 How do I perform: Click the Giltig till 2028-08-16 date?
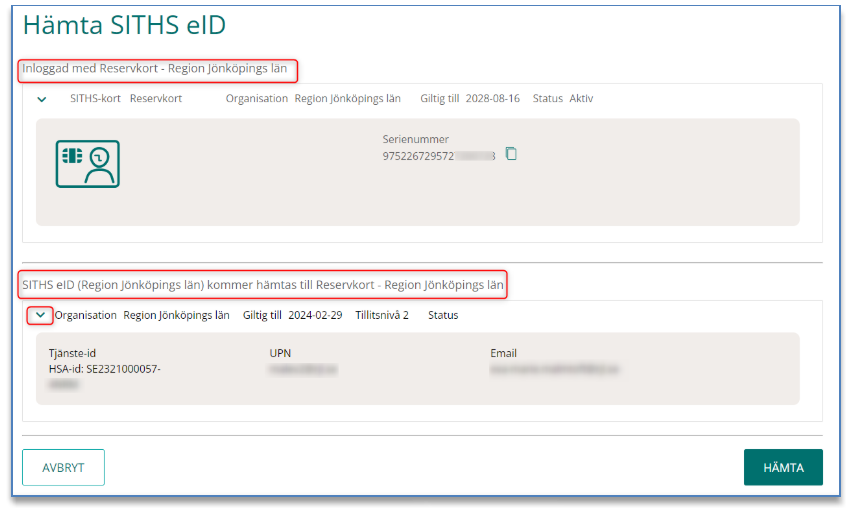[x=483, y=99]
